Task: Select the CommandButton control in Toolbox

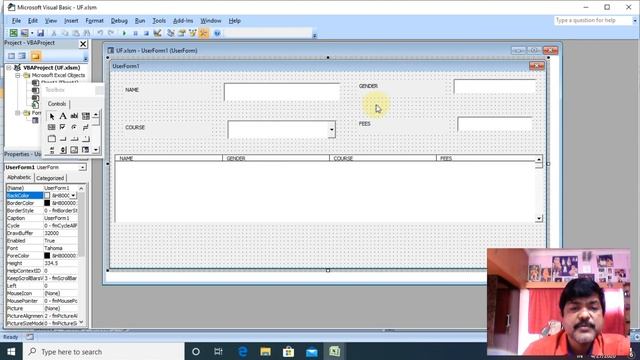Action: tap(63, 139)
